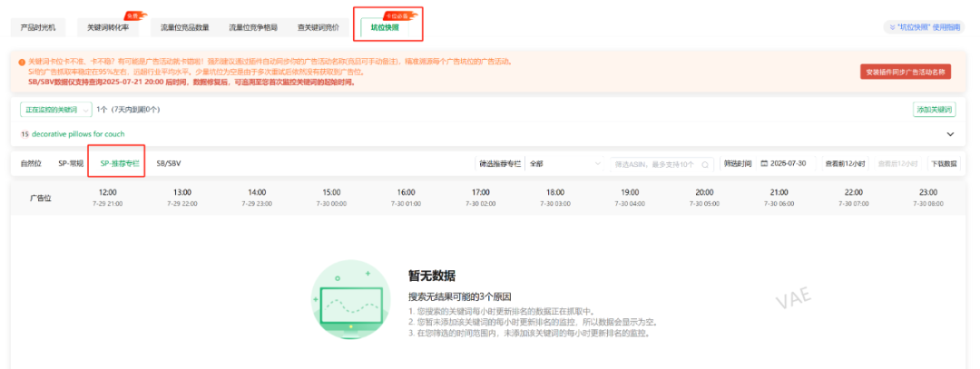Open the 关键词转化率 tab
The image size is (980, 369).
point(108,27)
